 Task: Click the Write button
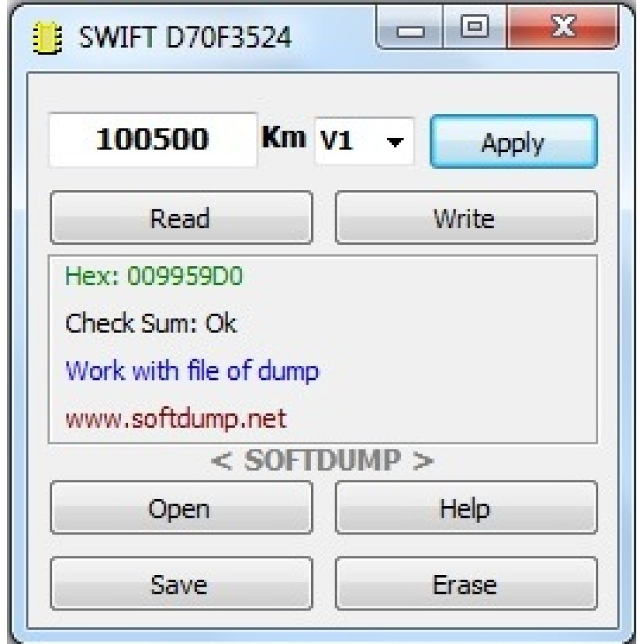[466, 218]
